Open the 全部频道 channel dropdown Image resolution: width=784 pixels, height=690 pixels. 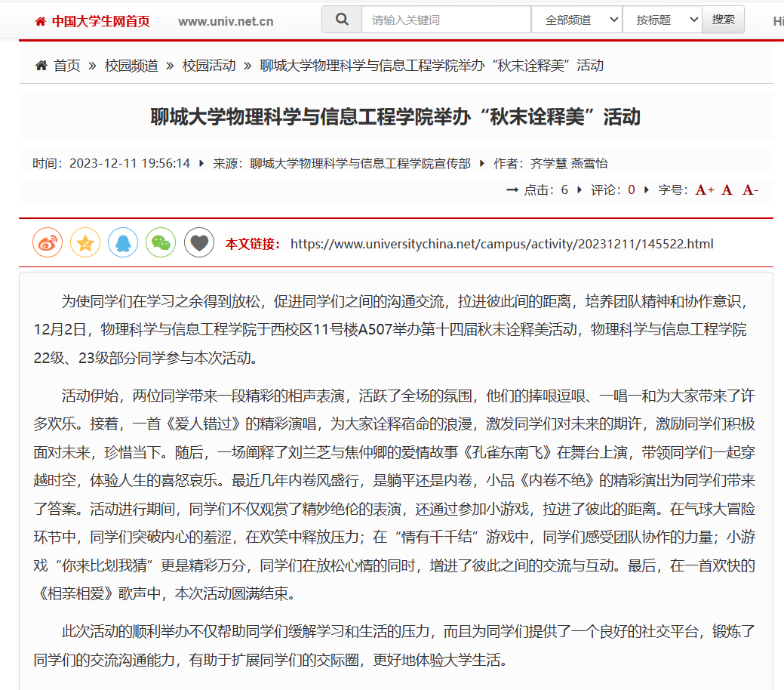576,19
